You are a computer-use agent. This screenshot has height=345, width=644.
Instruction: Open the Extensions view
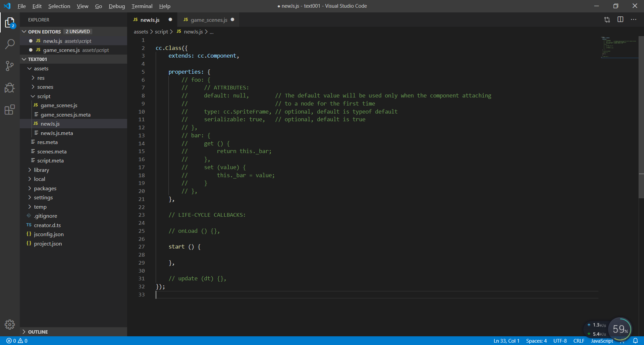tap(10, 110)
